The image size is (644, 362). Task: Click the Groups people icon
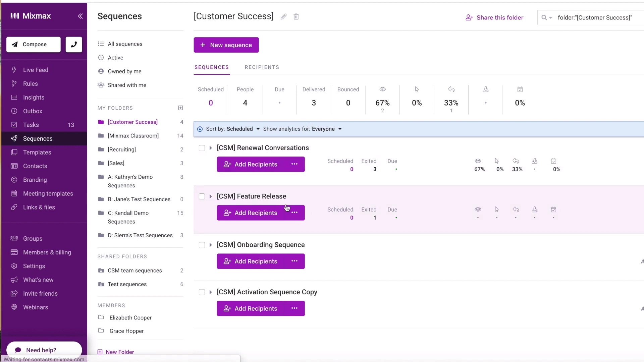(14, 238)
